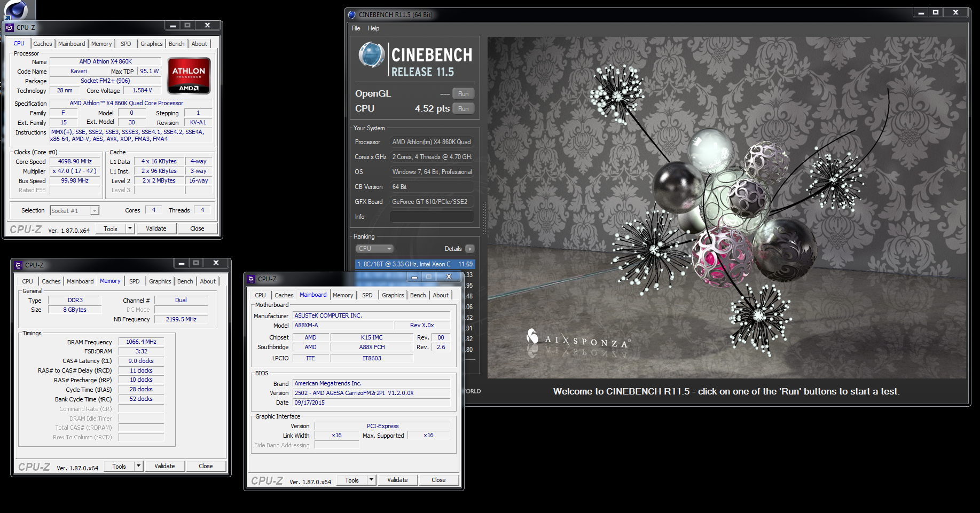This screenshot has width=980, height=513.
Task: Click the Cinema 4D desktop icon at top left
Action: click(x=16, y=10)
